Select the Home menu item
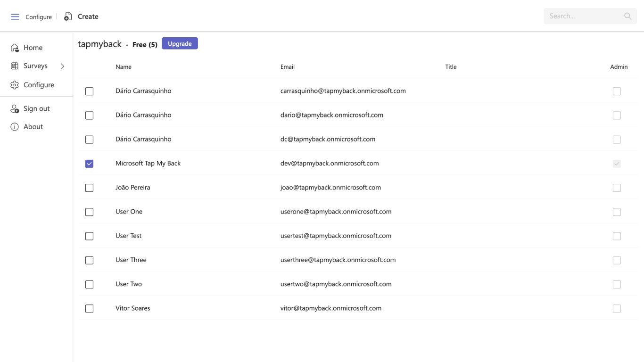Screen dimensions: 644x362 pyautogui.click(x=33, y=48)
